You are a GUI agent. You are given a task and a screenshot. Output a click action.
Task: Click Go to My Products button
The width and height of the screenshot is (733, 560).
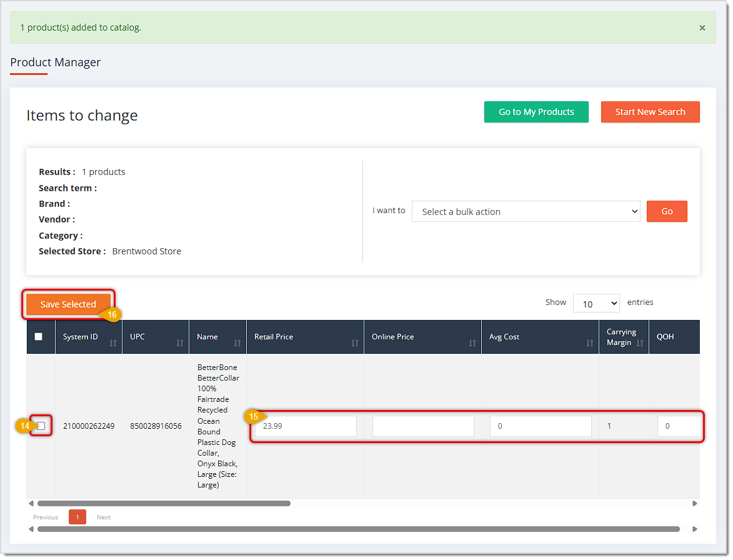(x=536, y=112)
